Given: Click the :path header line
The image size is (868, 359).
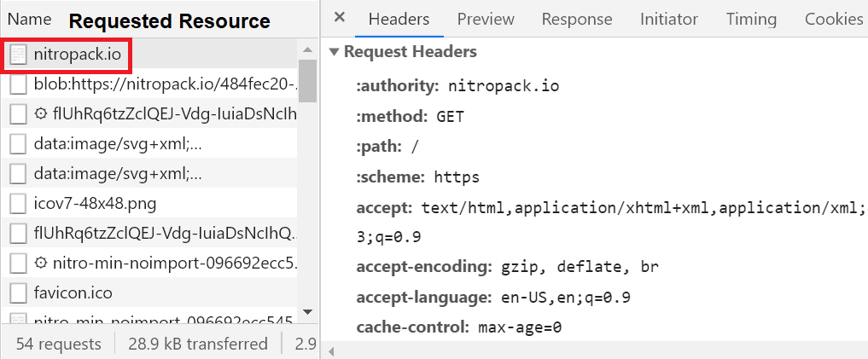Looking at the screenshot, I should coord(388,147).
